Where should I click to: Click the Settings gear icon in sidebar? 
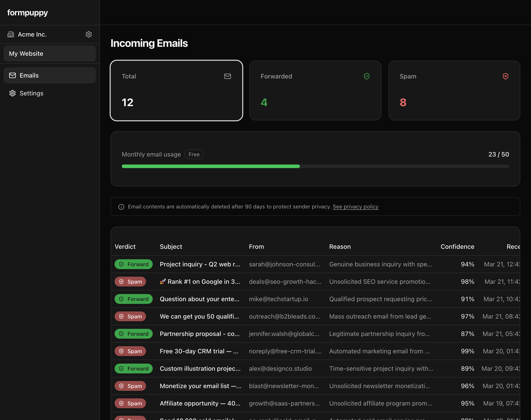click(x=12, y=93)
